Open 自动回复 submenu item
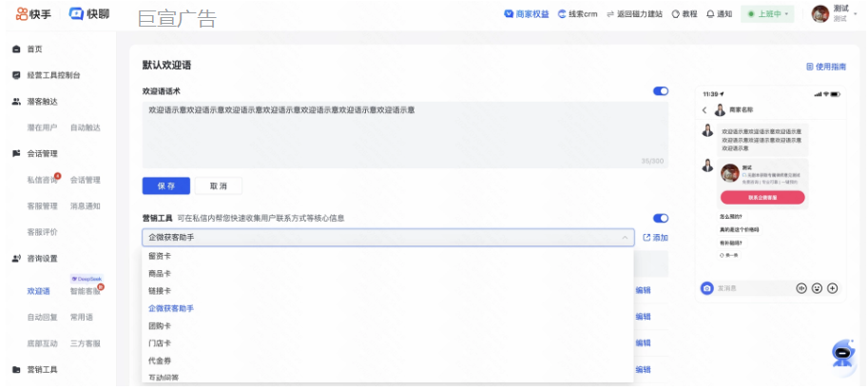Screen dimensions: 868x390 42,318
